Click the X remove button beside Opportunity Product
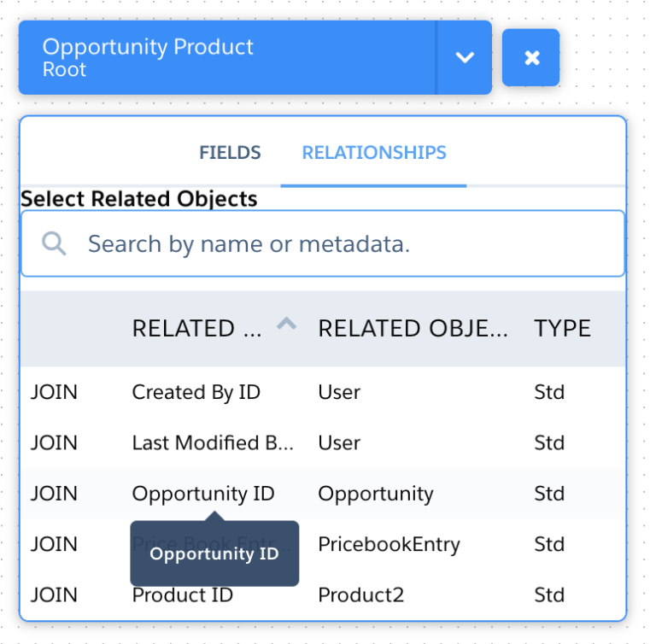The image size is (656, 644). tap(530, 58)
